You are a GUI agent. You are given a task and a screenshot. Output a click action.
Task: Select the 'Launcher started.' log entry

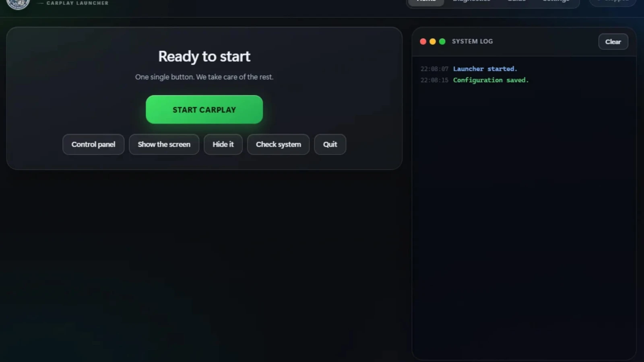click(485, 69)
